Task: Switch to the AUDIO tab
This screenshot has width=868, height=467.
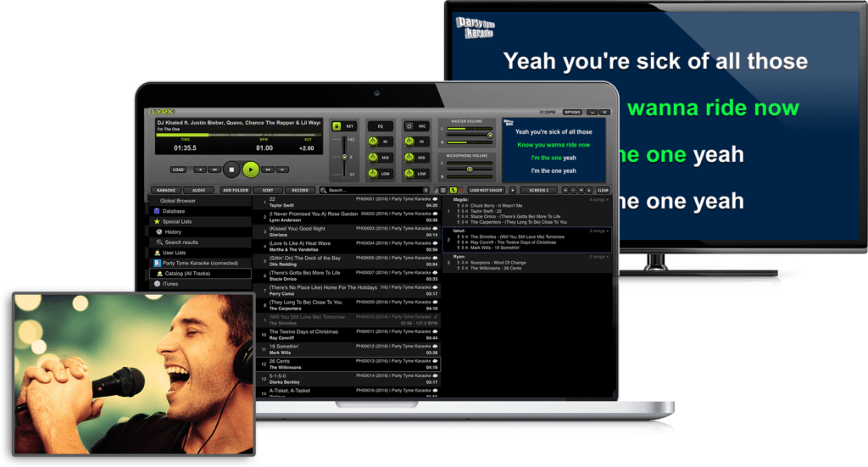Action: pos(198,191)
